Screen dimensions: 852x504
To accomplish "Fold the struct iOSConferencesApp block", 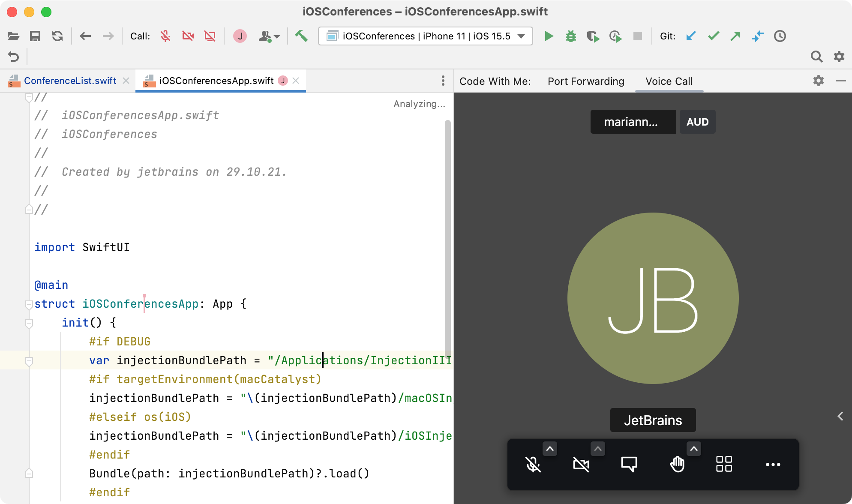I will [29, 304].
